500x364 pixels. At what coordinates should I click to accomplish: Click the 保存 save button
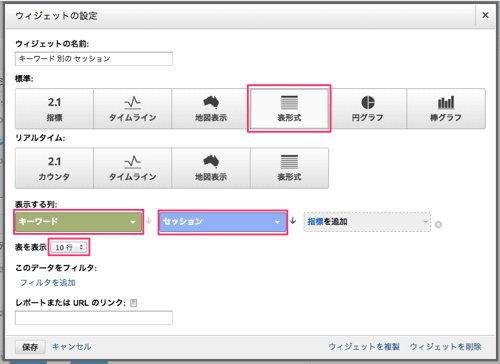[x=30, y=347]
